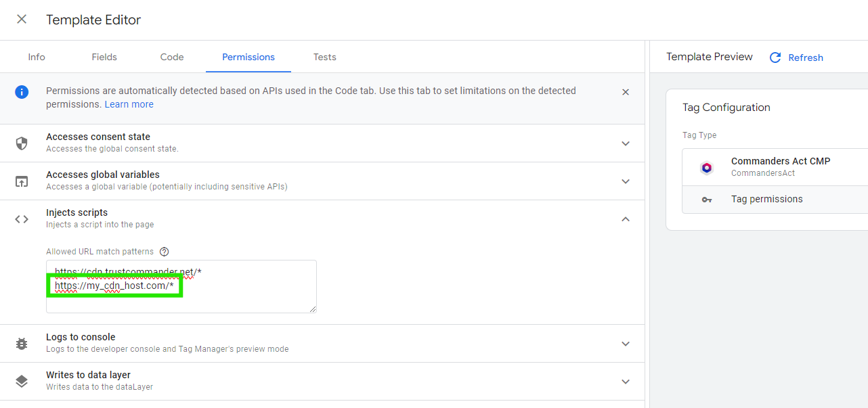Expand the Writes to data layer section
Image resolution: width=868 pixels, height=408 pixels.
pos(626,382)
